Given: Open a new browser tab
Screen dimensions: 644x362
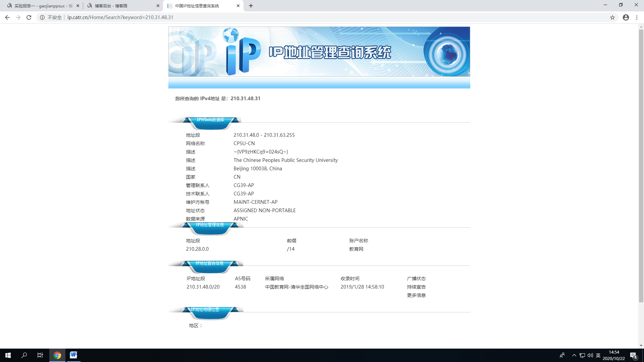Looking at the screenshot, I should tap(251, 6).
